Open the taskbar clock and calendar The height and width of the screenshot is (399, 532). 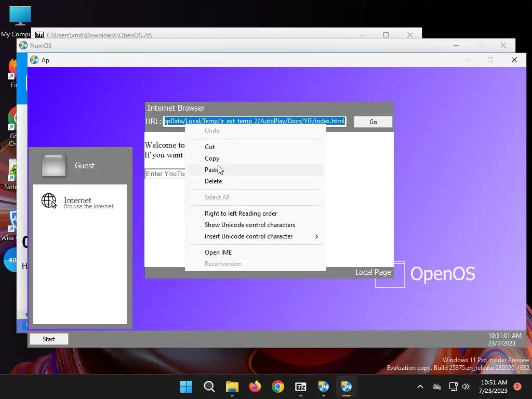493,387
